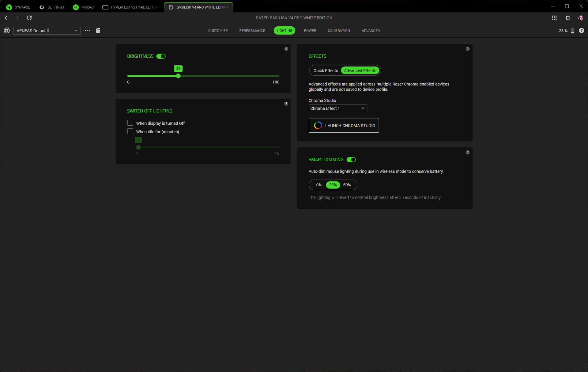Click Launch Chroma Studio button
This screenshot has width=588, height=372.
pos(344,125)
